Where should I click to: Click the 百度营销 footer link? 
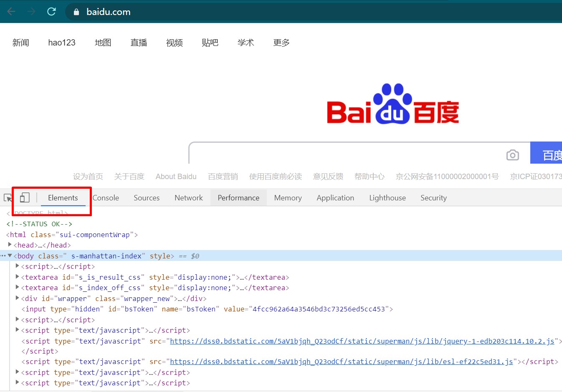(x=223, y=177)
